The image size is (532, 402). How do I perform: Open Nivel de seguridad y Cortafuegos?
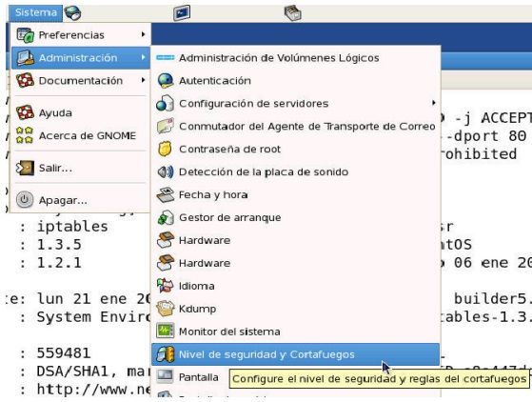[x=295, y=354]
